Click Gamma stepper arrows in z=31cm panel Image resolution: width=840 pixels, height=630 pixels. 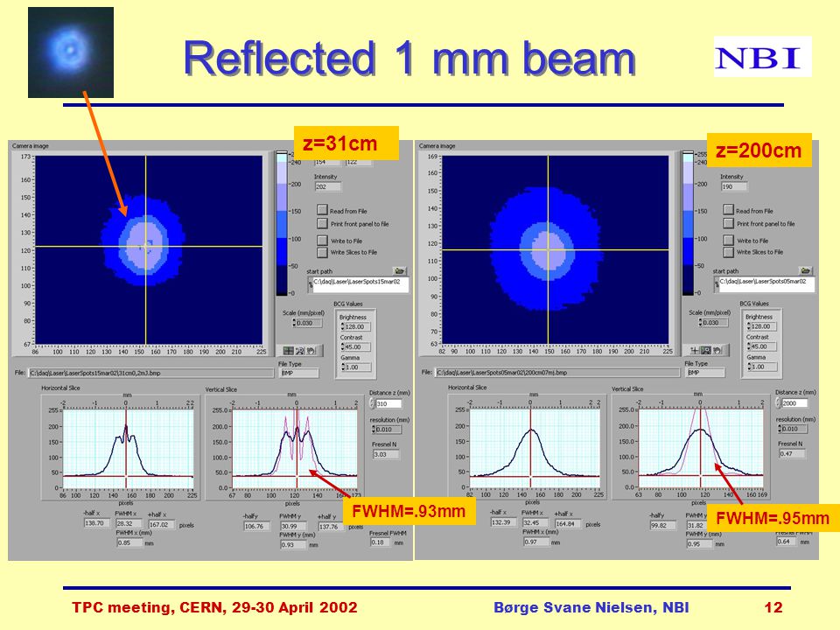tap(343, 367)
